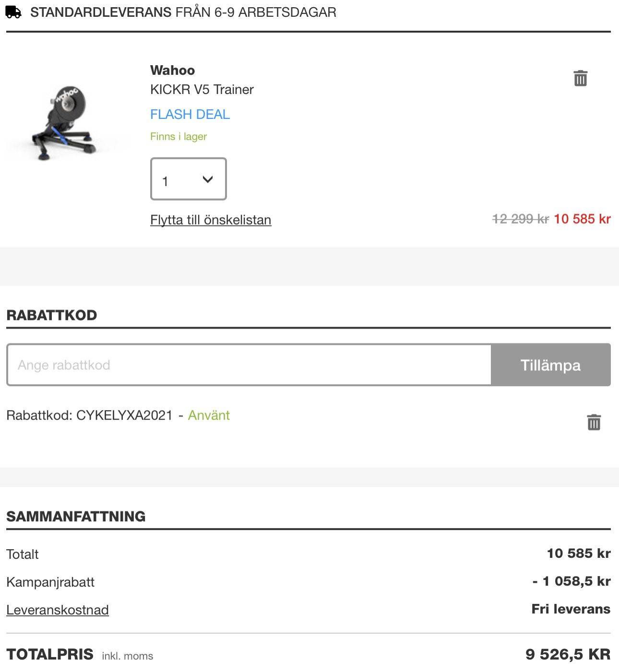Screen dimensions: 619x672
Task: Click the Standardleverans delivery heading
Action: click(183, 12)
